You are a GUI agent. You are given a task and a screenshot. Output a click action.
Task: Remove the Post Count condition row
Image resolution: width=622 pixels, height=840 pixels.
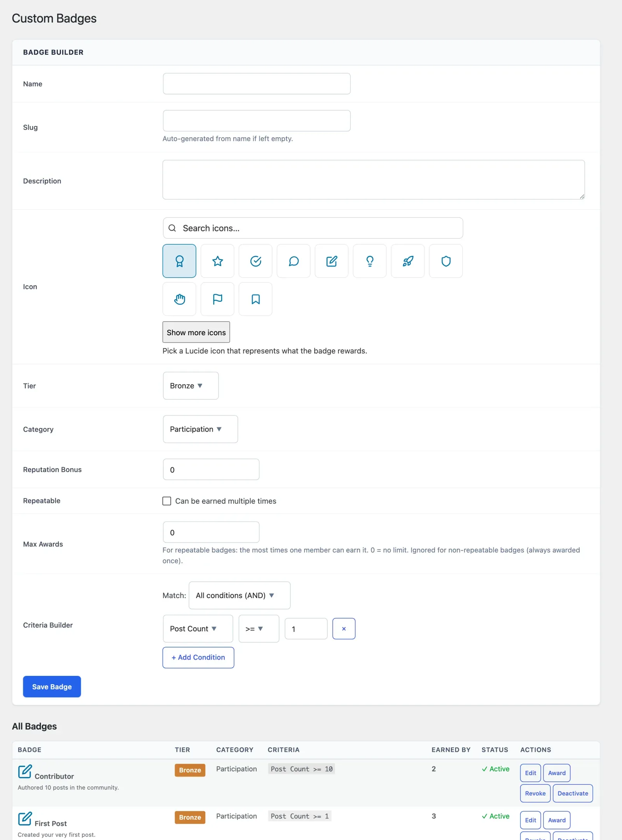pyautogui.click(x=344, y=628)
